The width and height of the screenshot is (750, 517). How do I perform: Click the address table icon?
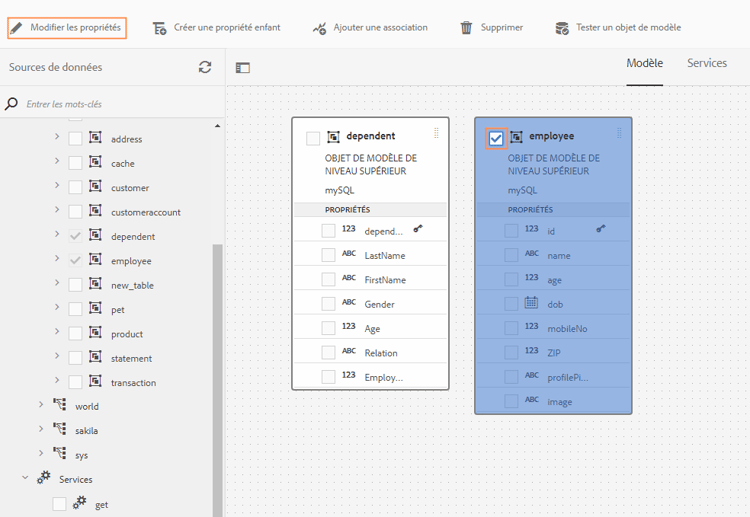click(95, 137)
